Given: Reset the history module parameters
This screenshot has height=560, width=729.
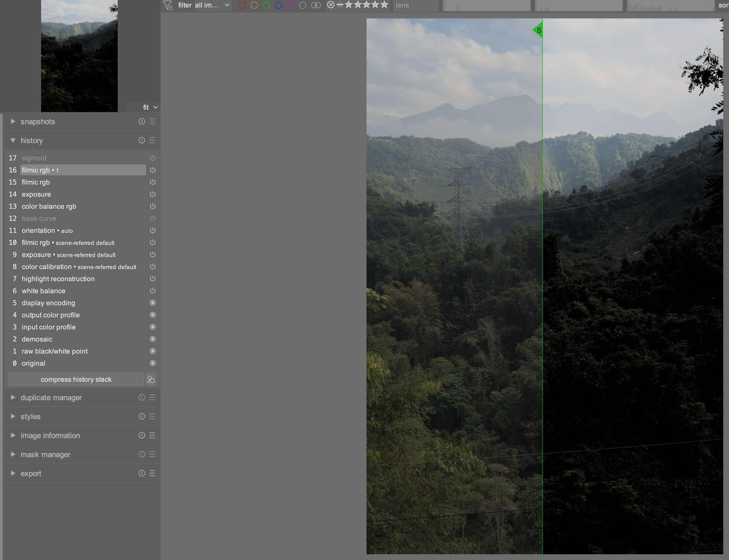Looking at the screenshot, I should 142,140.
